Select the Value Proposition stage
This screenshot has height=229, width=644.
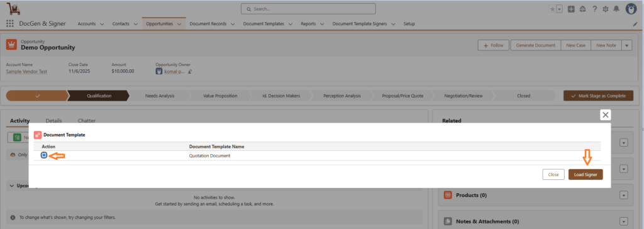click(x=220, y=96)
